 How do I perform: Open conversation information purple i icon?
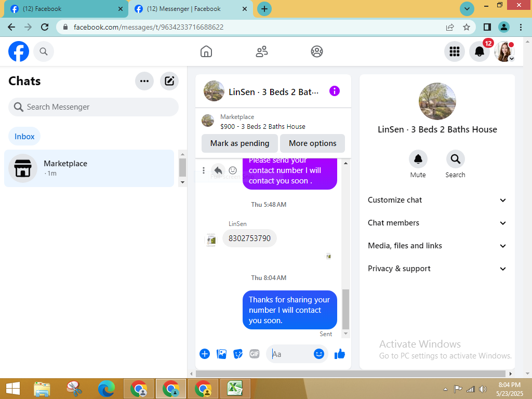coord(334,91)
